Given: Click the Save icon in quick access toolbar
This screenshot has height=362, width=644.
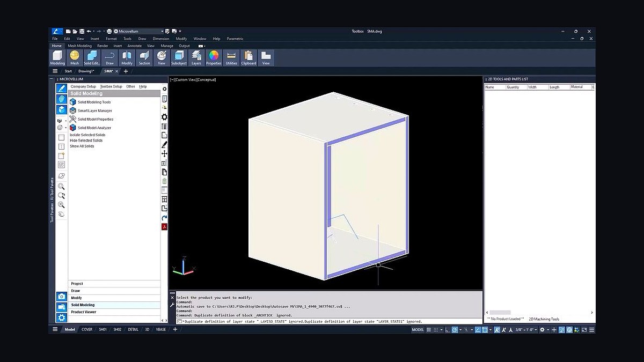Looking at the screenshot, I should 82,31.
